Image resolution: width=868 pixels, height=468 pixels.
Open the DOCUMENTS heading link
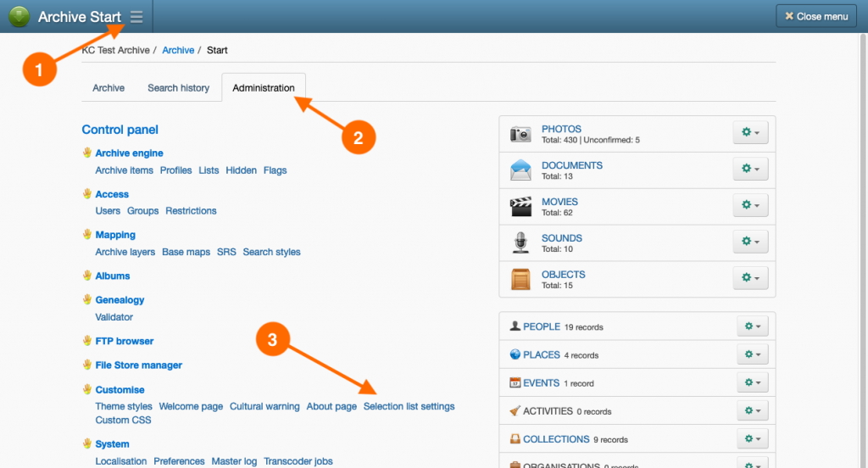[x=572, y=165]
